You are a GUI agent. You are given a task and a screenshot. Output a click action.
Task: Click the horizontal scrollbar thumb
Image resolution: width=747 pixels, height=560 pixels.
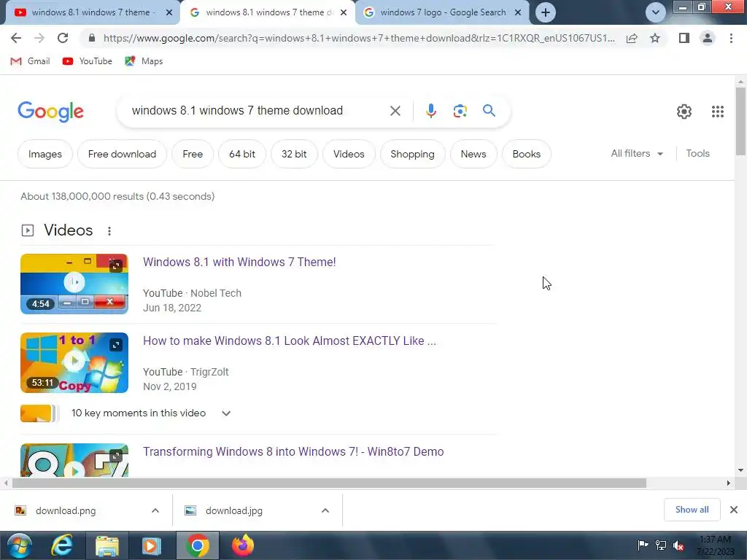(x=329, y=483)
